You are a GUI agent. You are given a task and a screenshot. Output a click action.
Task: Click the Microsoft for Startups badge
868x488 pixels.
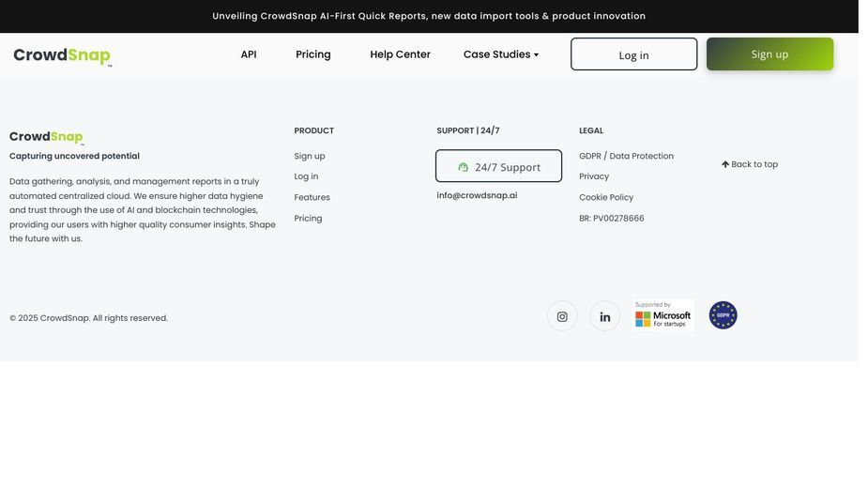663,315
